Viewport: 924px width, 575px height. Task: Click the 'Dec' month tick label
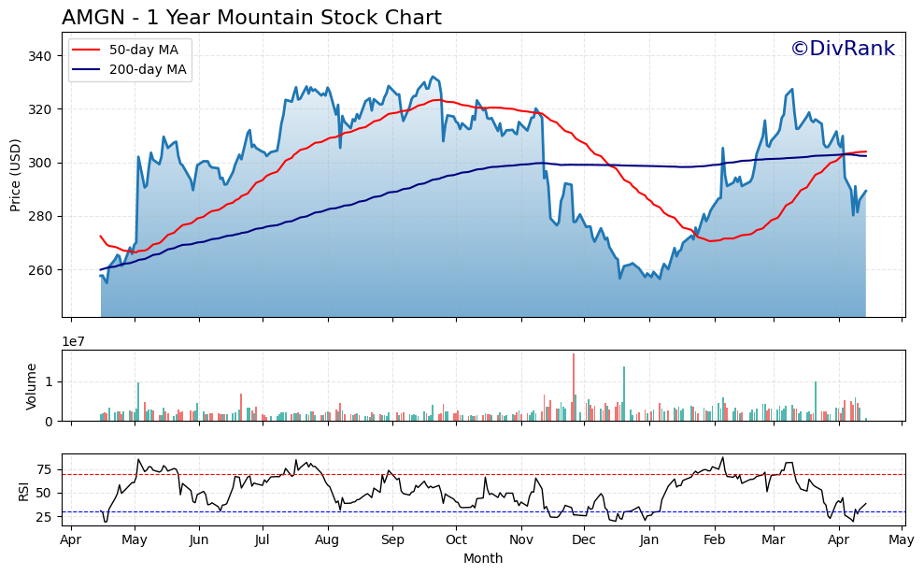coord(584,539)
